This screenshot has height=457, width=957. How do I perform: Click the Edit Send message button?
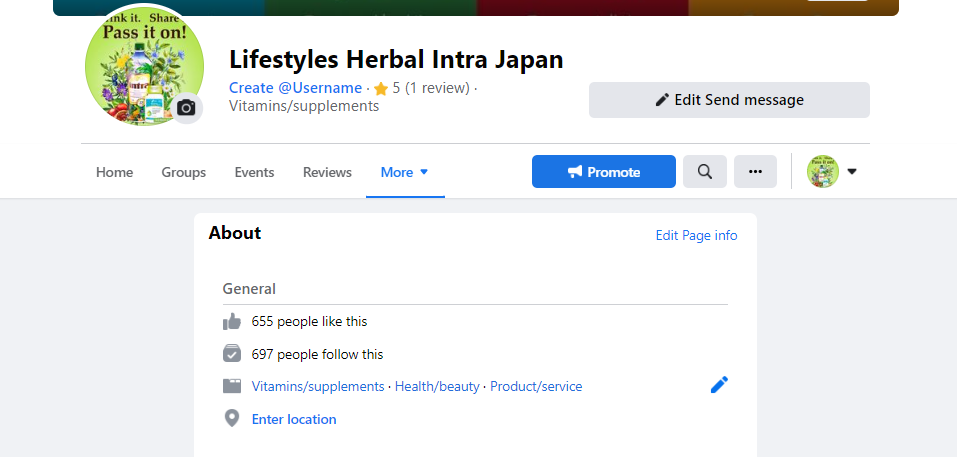point(729,100)
